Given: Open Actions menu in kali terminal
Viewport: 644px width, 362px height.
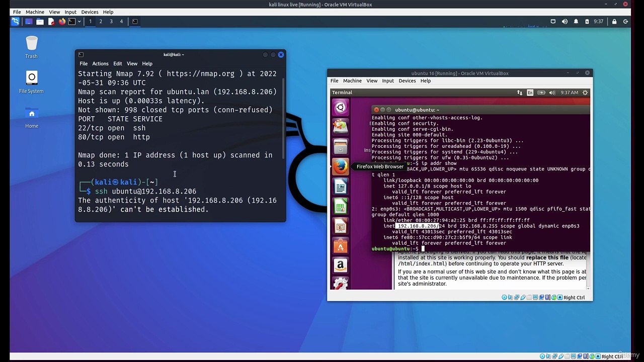Looking at the screenshot, I should point(100,64).
